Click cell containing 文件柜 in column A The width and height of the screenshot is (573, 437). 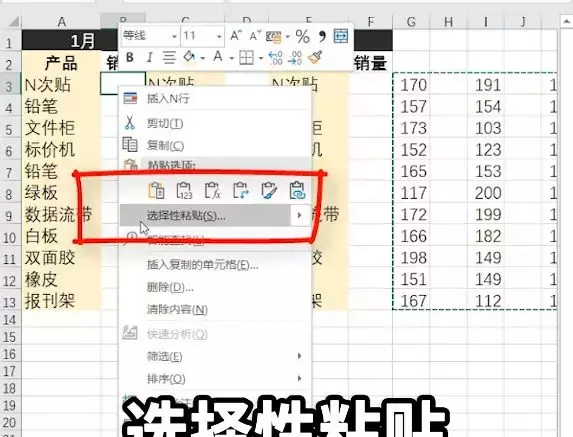61,129
